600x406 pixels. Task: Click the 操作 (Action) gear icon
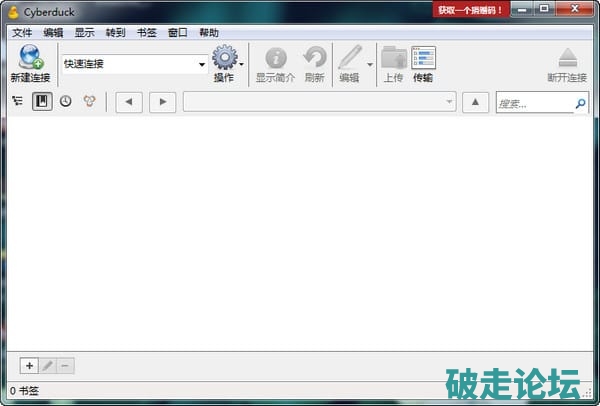click(223, 58)
